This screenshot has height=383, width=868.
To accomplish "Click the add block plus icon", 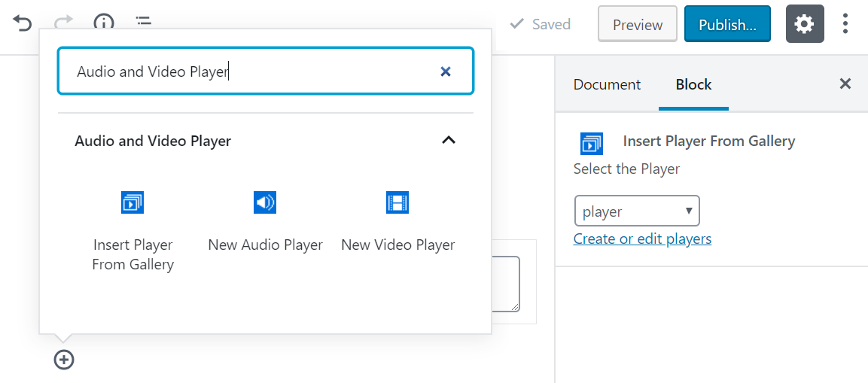I will (64, 360).
